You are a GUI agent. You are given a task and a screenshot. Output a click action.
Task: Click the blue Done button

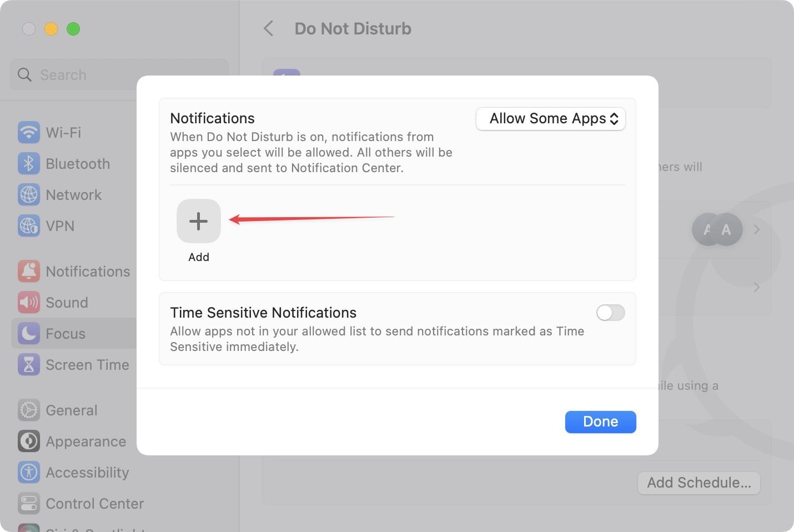coord(600,422)
